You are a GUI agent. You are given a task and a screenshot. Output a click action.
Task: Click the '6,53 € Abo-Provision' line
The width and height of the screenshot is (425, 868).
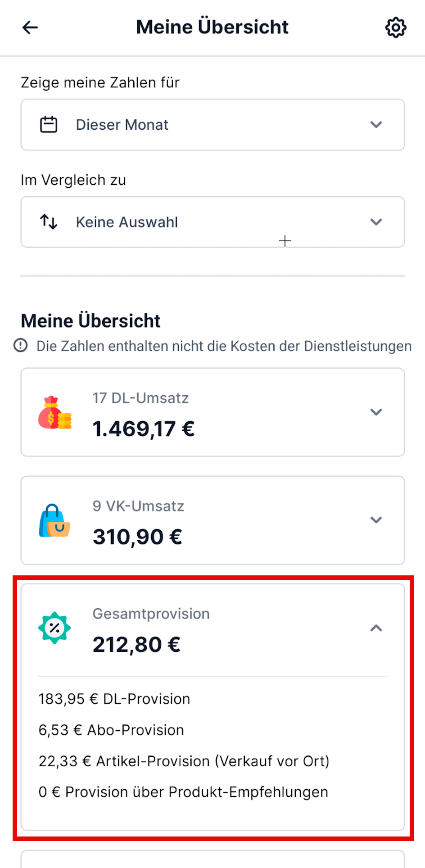111,730
